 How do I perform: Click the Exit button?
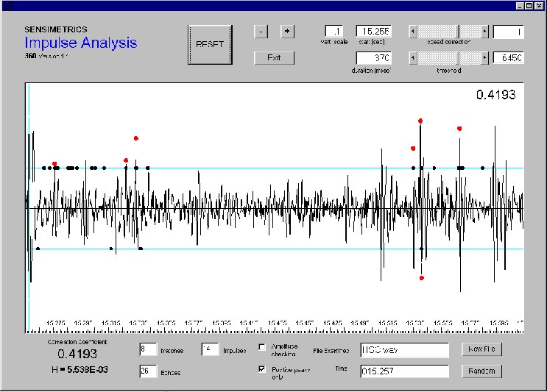coord(274,57)
